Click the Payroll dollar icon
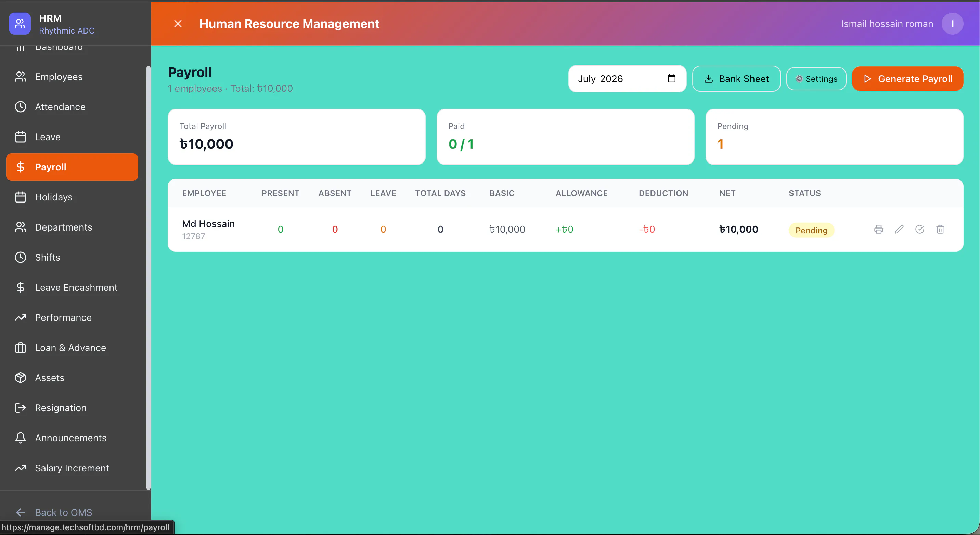Screen dimensions: 980x535 [x=21, y=167]
